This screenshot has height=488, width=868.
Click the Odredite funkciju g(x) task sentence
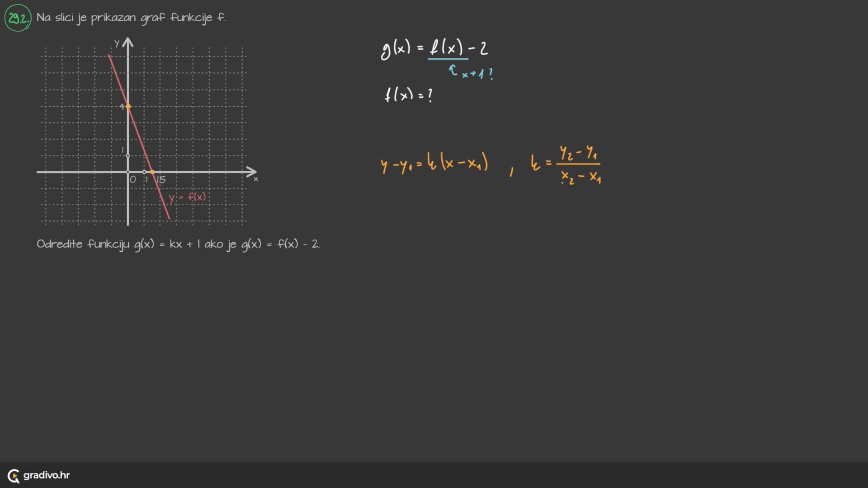178,244
